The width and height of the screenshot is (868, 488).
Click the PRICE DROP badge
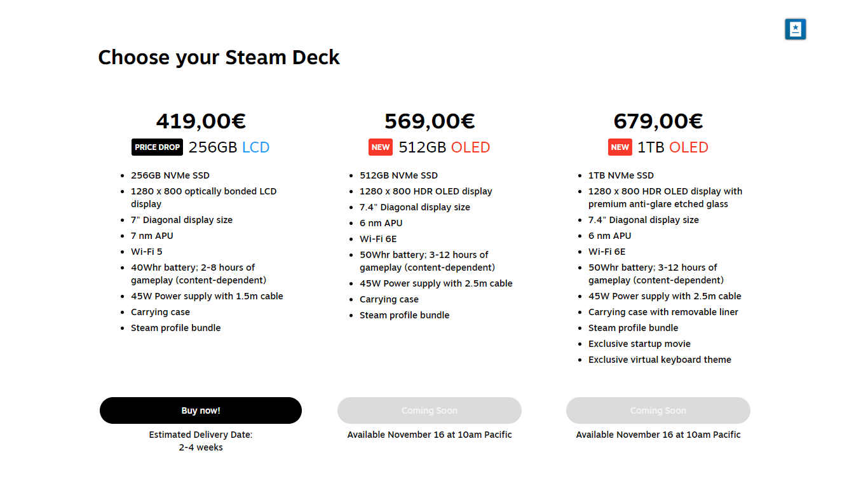[x=157, y=147]
